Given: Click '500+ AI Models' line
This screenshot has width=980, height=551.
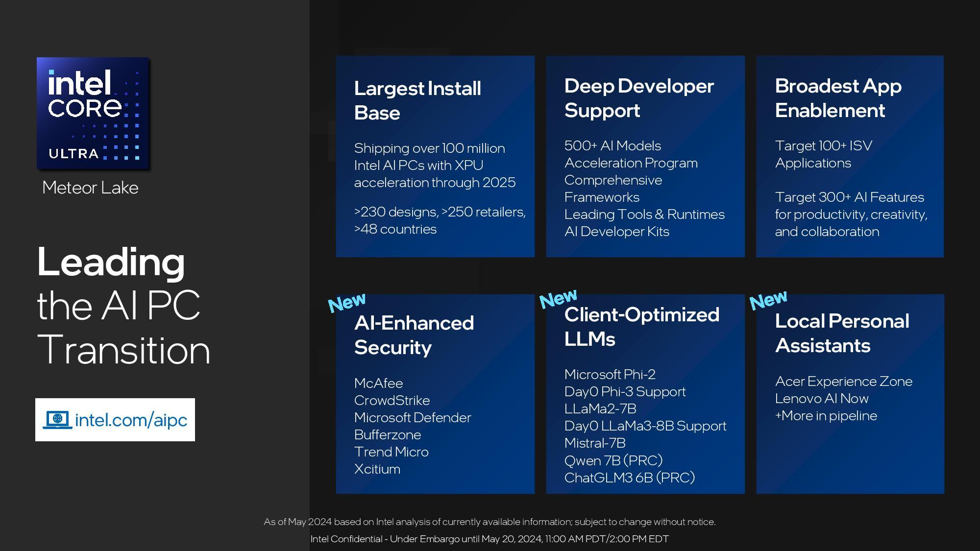Looking at the screenshot, I should point(612,146).
